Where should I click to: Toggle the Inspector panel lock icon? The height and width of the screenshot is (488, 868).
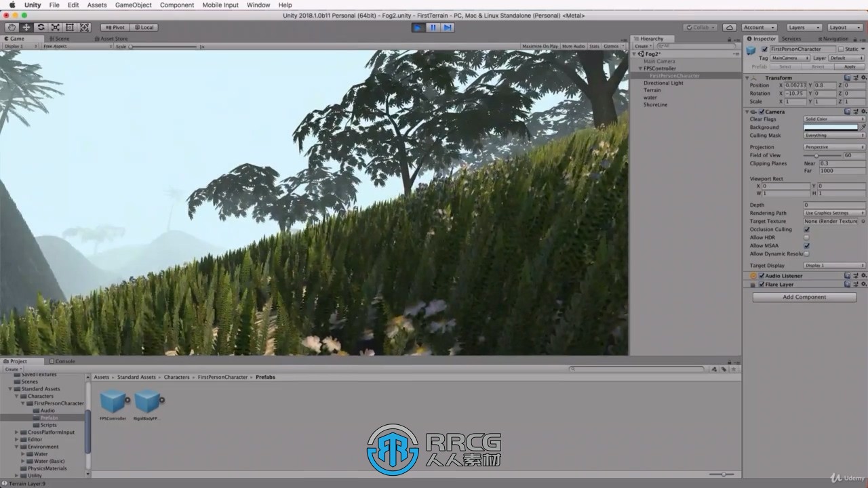pos(856,39)
